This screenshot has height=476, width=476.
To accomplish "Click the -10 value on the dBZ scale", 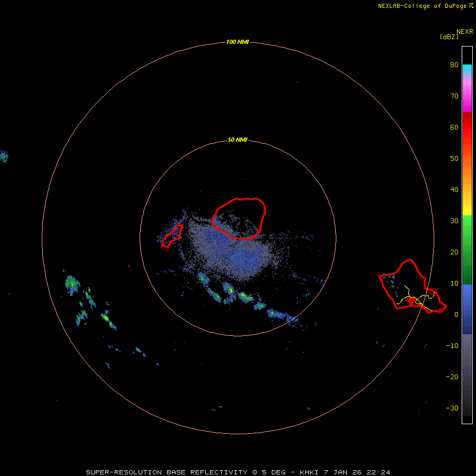I will pos(452,345).
